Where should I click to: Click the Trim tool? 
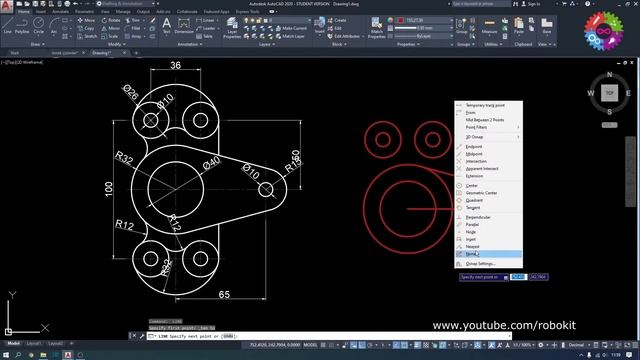click(x=133, y=20)
